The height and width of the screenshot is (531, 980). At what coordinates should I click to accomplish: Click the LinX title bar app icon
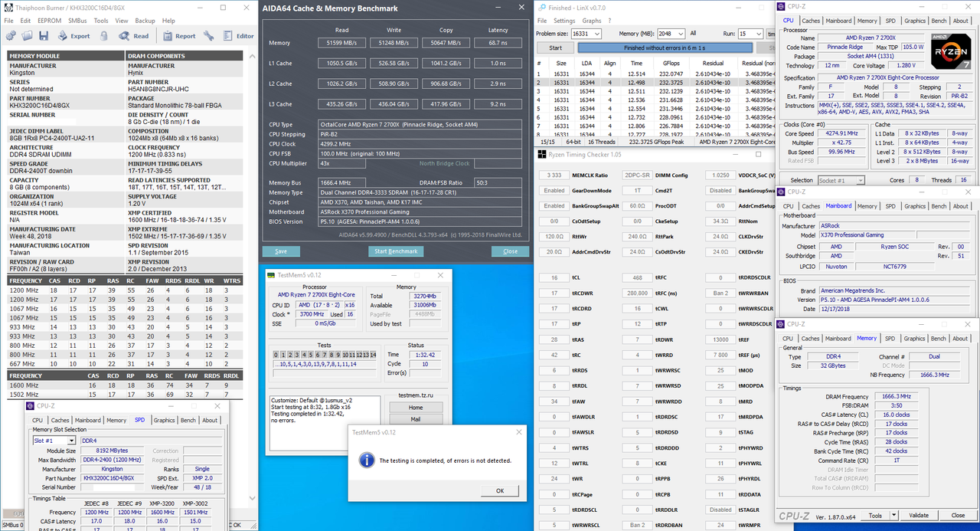point(541,8)
